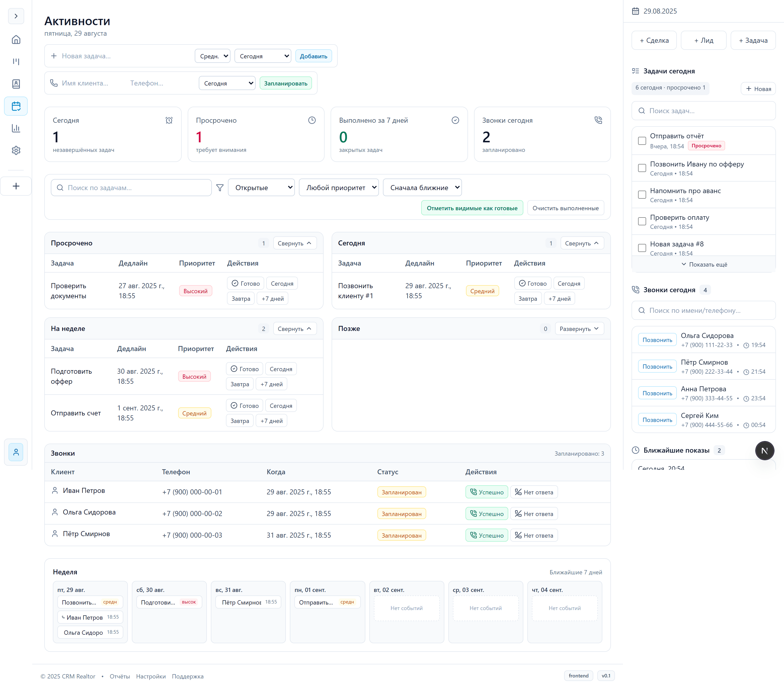The width and height of the screenshot is (784, 687).
Task: Tick 'Позвонить Ивану по офферу' checkbox
Action: (642, 168)
